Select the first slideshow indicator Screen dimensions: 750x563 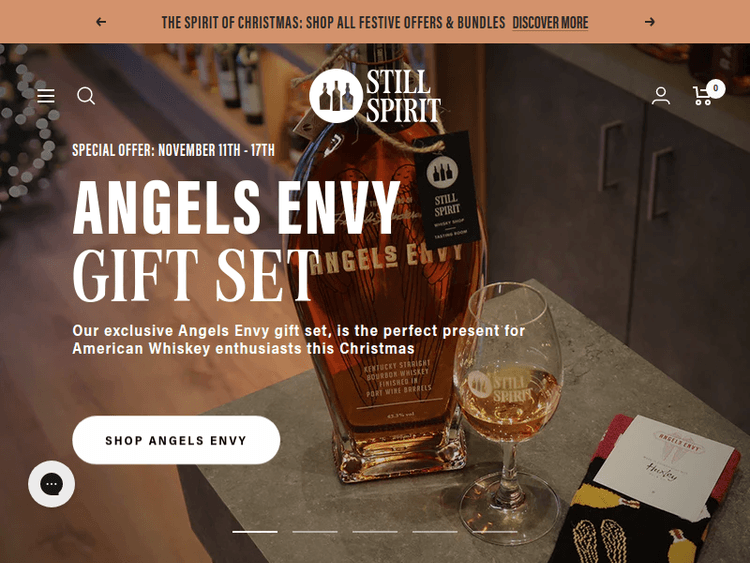255,531
